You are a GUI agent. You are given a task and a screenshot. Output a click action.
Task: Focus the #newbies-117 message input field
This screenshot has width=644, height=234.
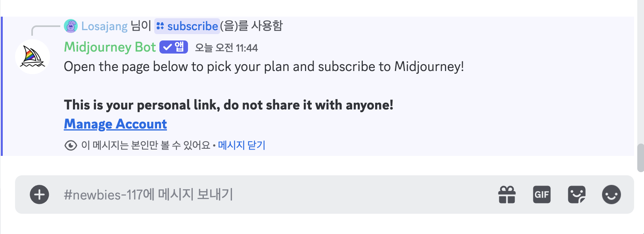[x=270, y=195]
